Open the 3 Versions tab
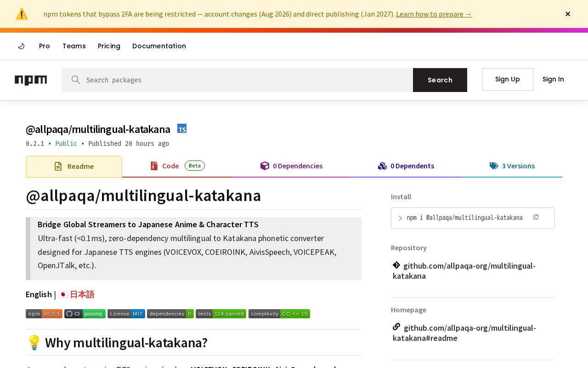 (x=512, y=166)
